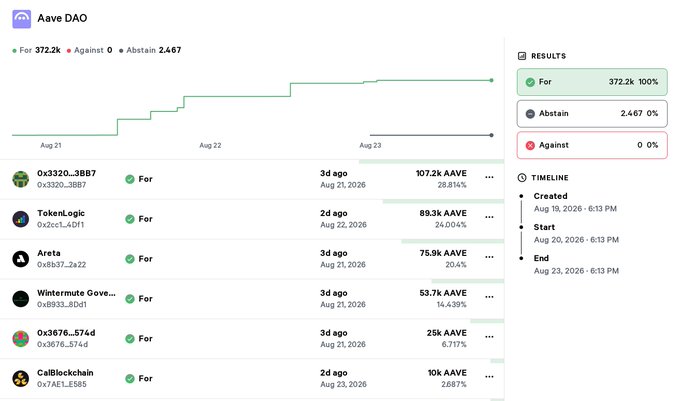Click the 75.9k AAVE voting power
The height and width of the screenshot is (401, 680).
pos(443,253)
